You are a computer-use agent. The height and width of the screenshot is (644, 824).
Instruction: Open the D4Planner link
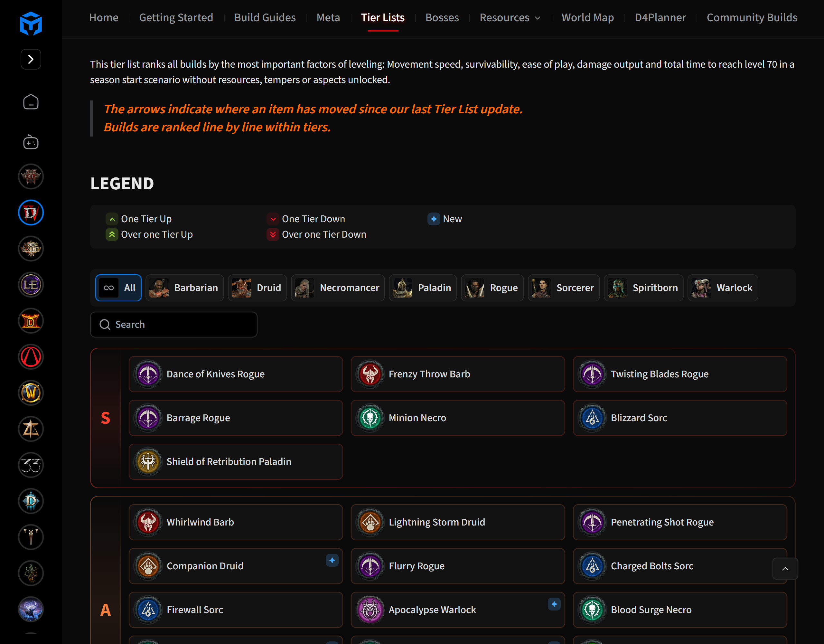coord(660,17)
